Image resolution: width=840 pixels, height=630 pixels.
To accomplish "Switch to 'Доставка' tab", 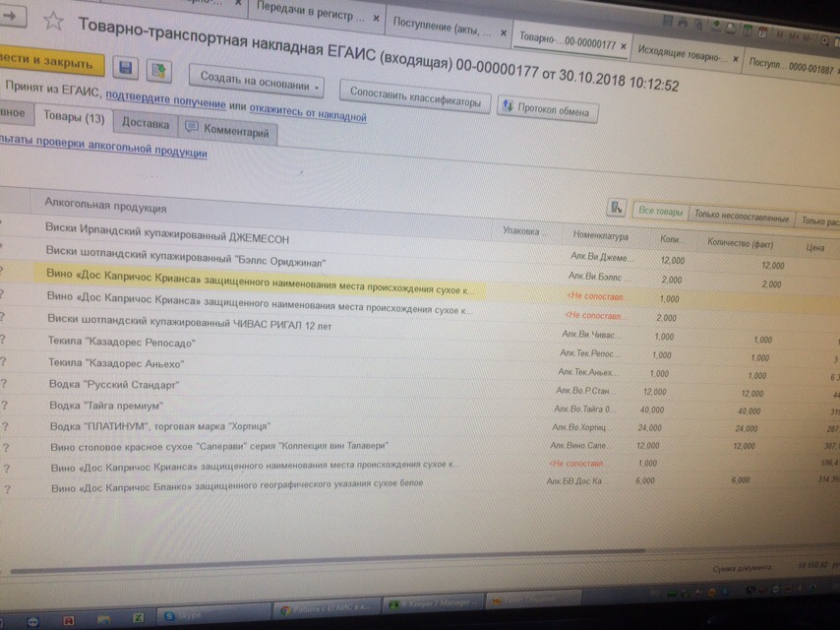I will [146, 124].
